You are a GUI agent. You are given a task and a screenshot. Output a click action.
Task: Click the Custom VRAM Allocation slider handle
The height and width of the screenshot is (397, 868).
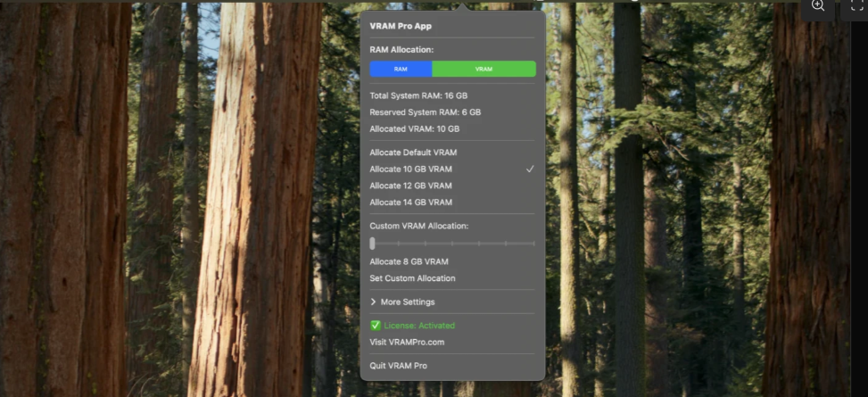click(x=373, y=243)
